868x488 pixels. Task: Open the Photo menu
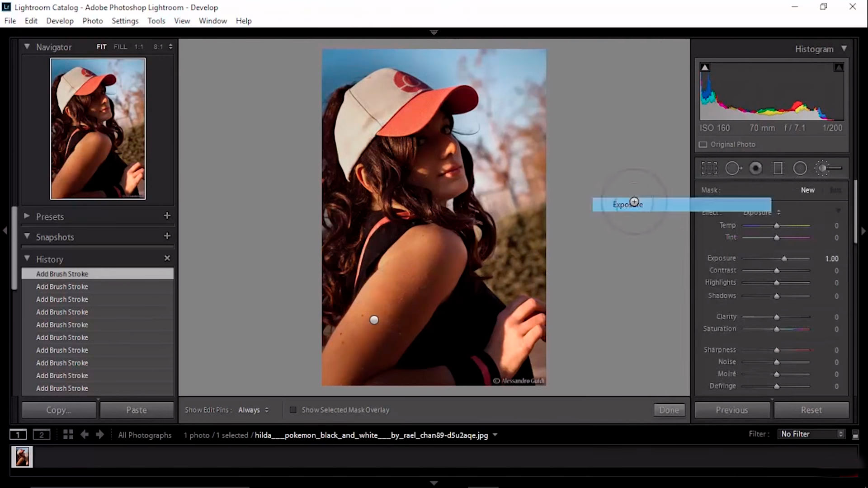coord(93,21)
